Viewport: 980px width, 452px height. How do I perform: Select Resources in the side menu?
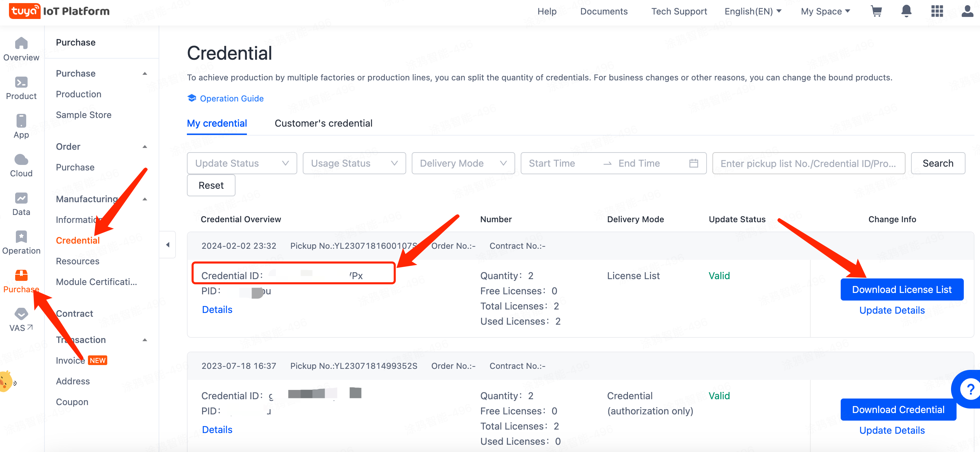78,261
